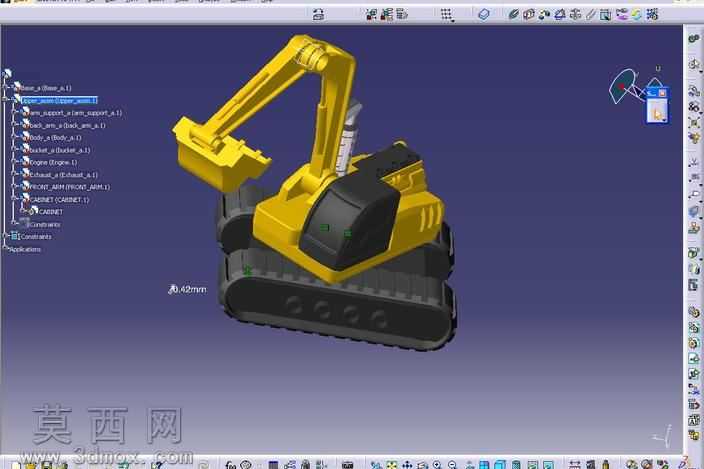The image size is (704, 469).
Task: Expand the Engine tree node
Action: click(15, 162)
